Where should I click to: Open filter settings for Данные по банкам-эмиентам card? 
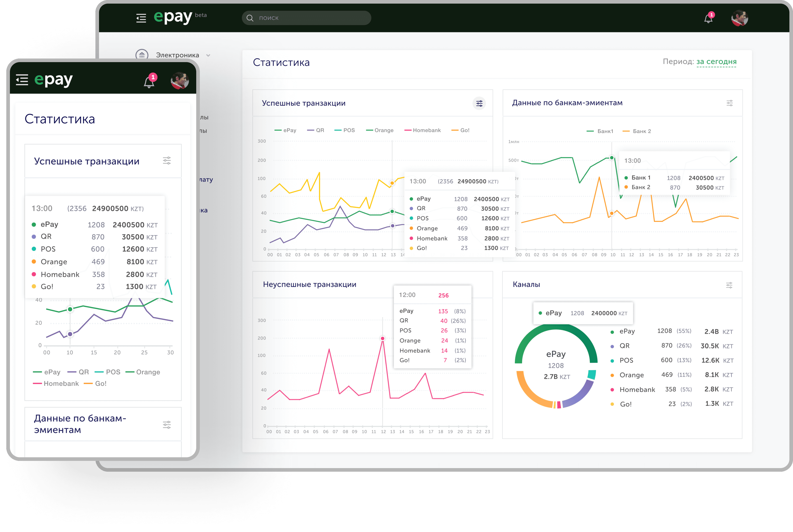(730, 103)
